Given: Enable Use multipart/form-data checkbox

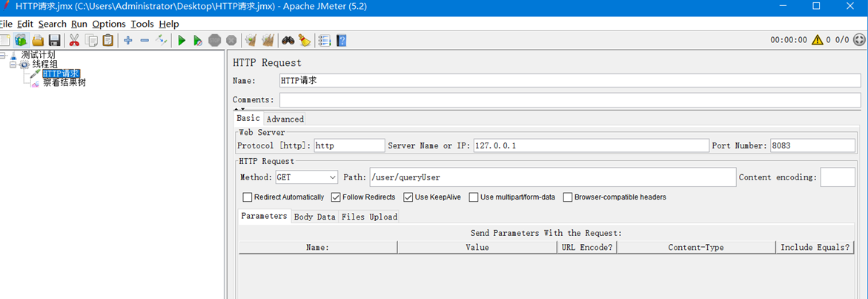Looking at the screenshot, I should tap(474, 197).
